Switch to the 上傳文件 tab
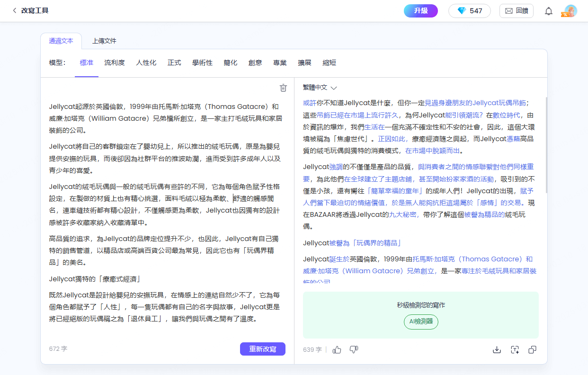The image size is (588, 375). [104, 41]
